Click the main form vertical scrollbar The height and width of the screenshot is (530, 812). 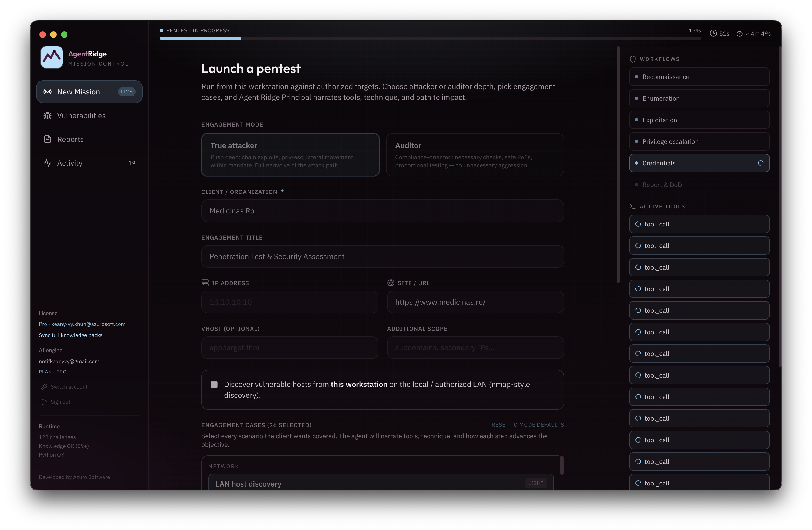(618, 165)
